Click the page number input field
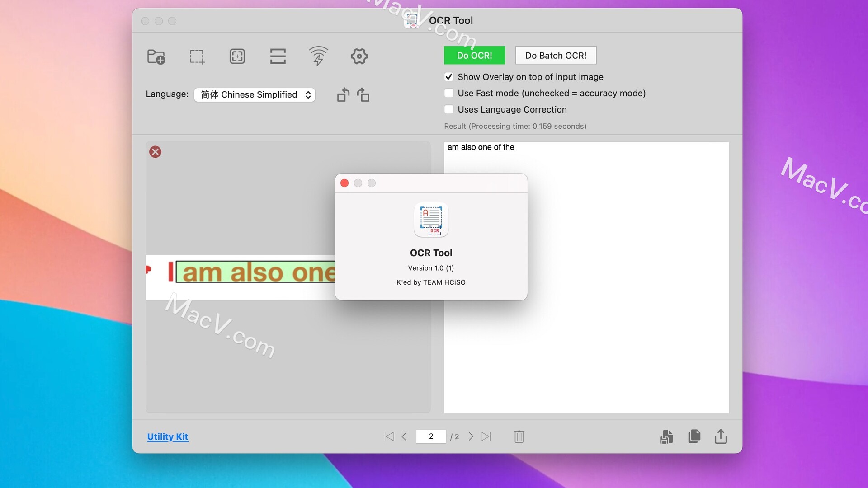868x488 pixels. coord(431,436)
